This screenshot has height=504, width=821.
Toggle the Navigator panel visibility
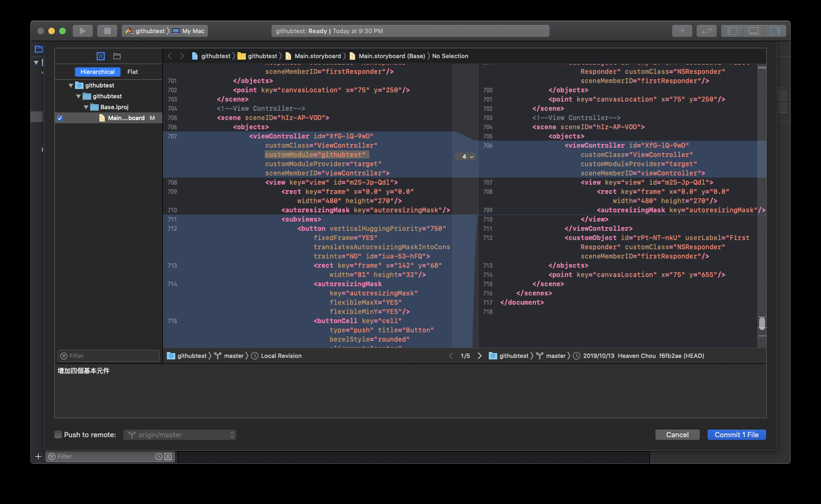point(732,31)
